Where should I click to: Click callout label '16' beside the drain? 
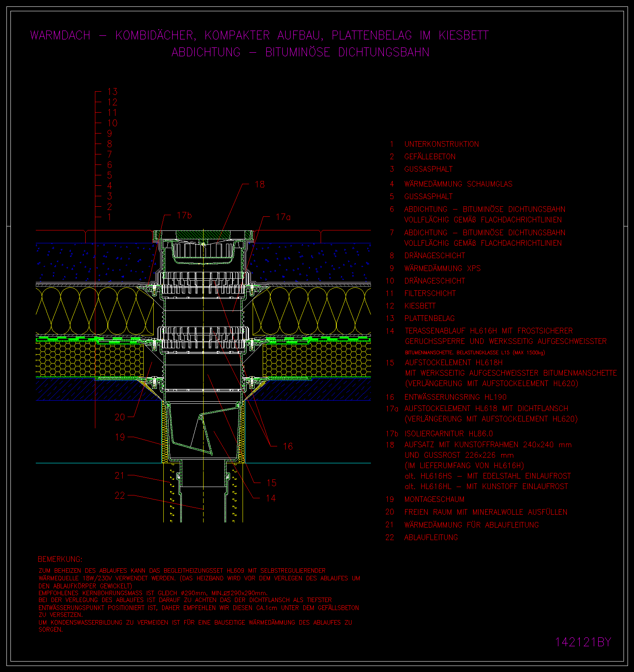coord(288,446)
